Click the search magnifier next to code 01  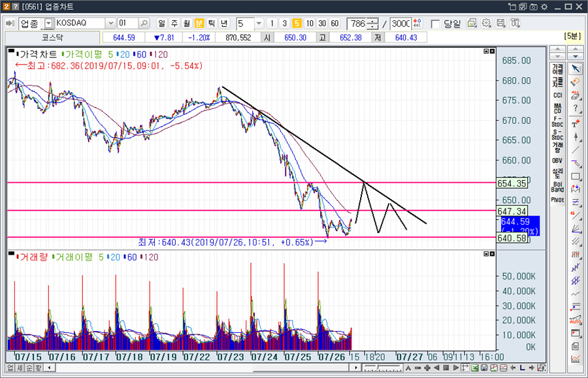click(x=144, y=24)
